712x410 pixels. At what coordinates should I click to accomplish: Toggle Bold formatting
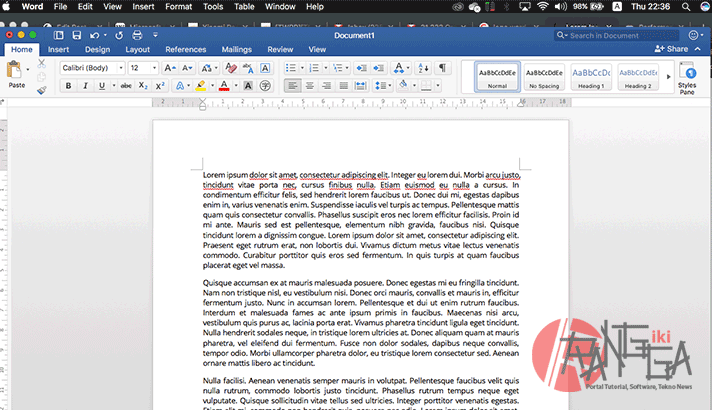pos(69,86)
